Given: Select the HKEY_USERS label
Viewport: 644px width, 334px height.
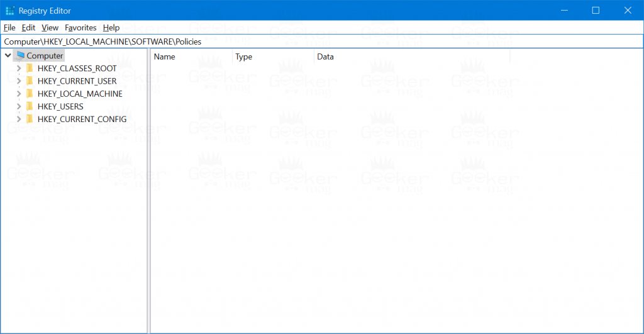Looking at the screenshot, I should [60, 106].
